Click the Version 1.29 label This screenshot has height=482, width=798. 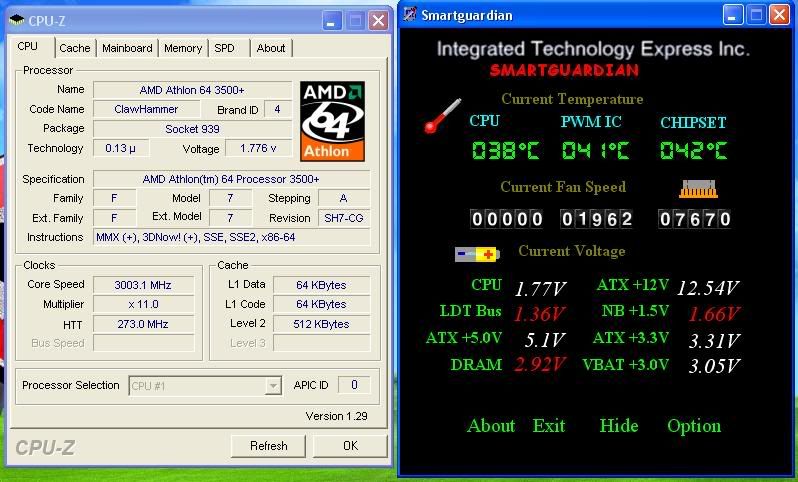pyautogui.click(x=336, y=416)
